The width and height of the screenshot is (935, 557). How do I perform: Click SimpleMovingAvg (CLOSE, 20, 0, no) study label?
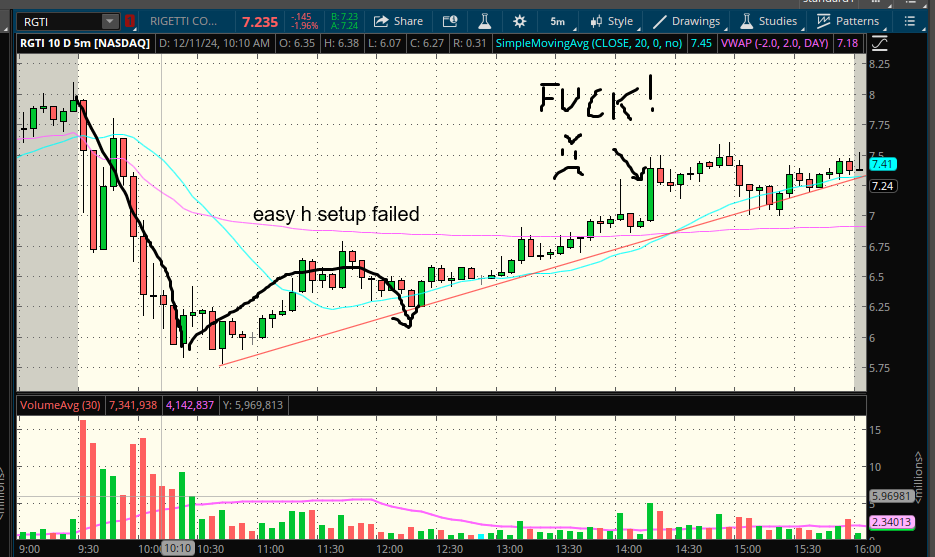(589, 43)
